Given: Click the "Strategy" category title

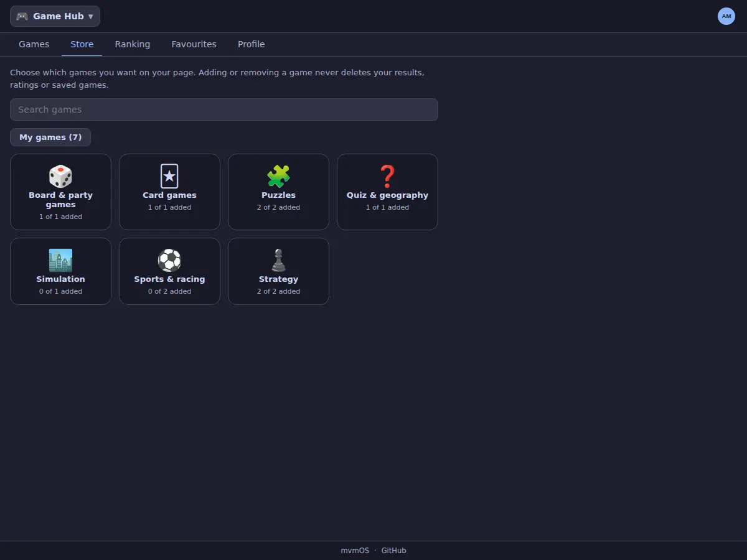Looking at the screenshot, I should point(278,279).
